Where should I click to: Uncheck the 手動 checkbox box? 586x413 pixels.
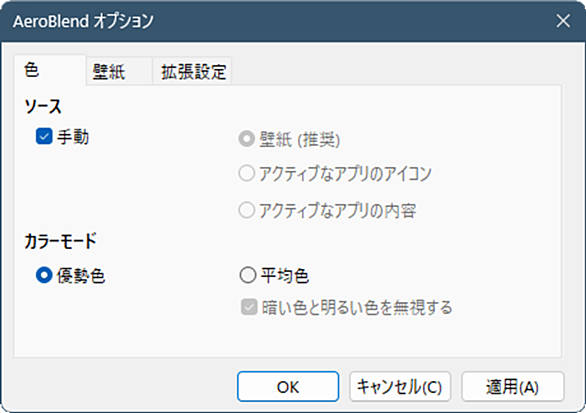click(x=44, y=136)
